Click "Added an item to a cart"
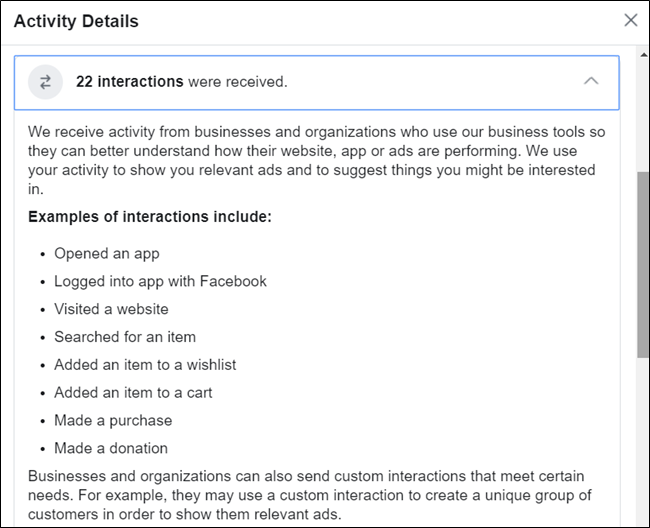This screenshot has width=650, height=528. (x=133, y=393)
